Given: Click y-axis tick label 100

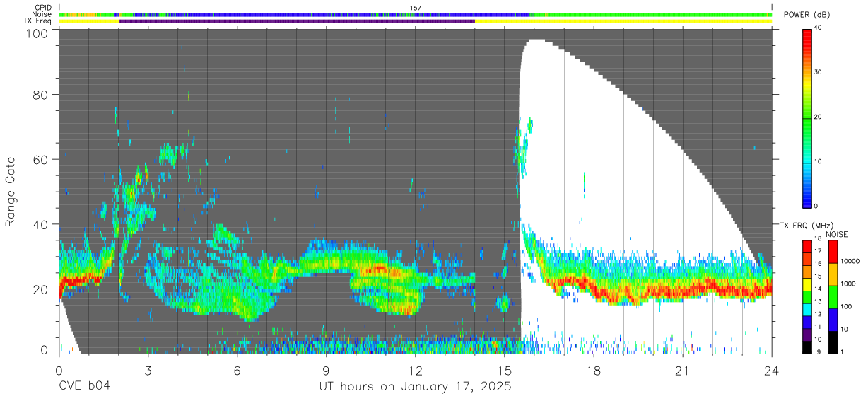Looking at the screenshot, I should coord(37,34).
